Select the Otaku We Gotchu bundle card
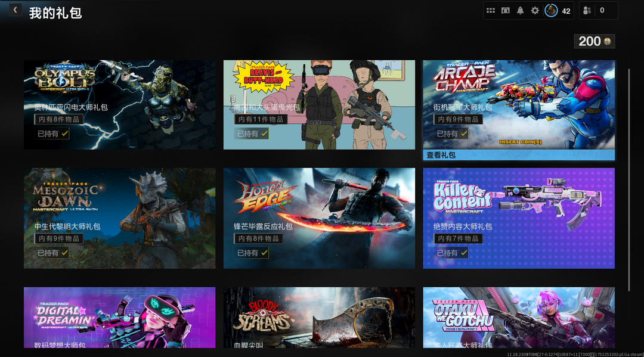Screen dimensions: 644x357 click(519, 318)
